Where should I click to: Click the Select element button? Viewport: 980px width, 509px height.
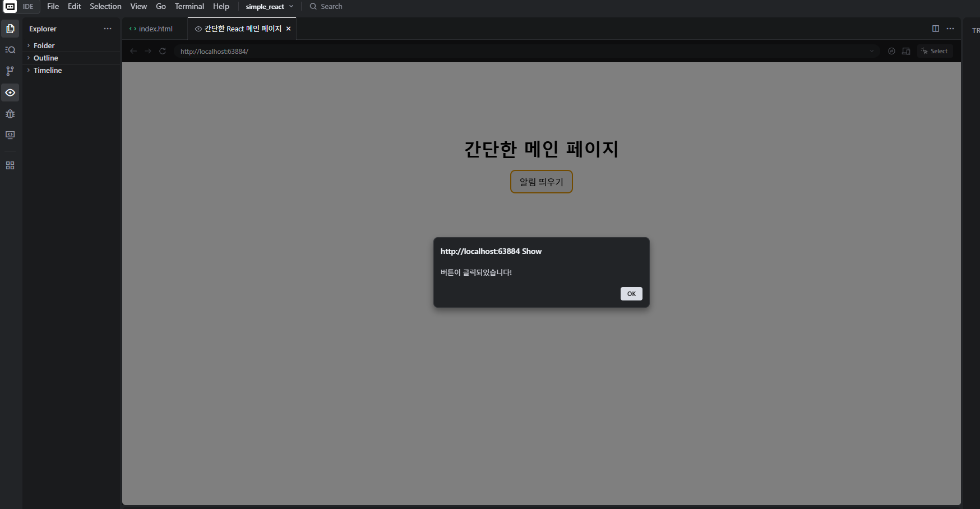point(935,51)
